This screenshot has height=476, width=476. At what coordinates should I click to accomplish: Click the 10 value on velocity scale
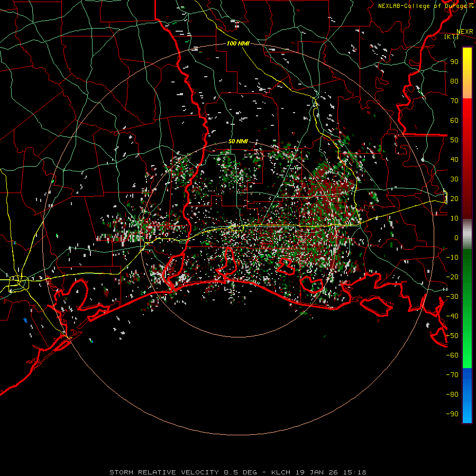point(454,218)
